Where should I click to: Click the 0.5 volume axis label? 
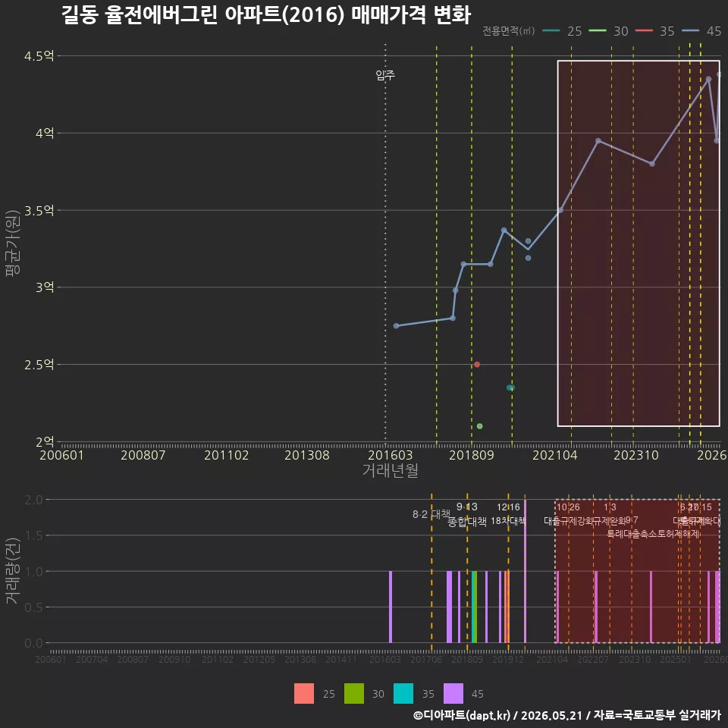coord(33,607)
